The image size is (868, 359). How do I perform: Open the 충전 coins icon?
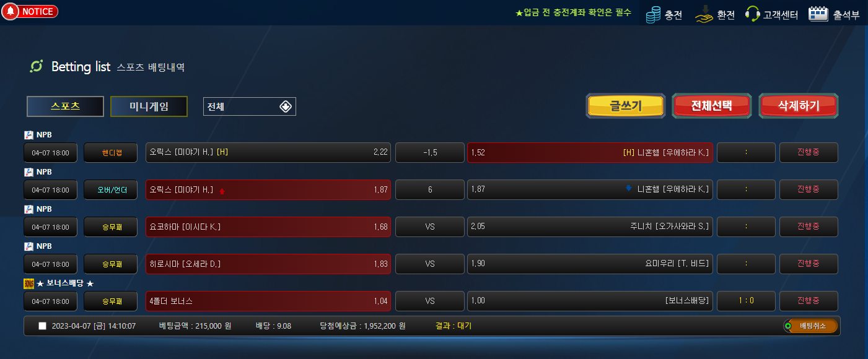[x=653, y=14]
